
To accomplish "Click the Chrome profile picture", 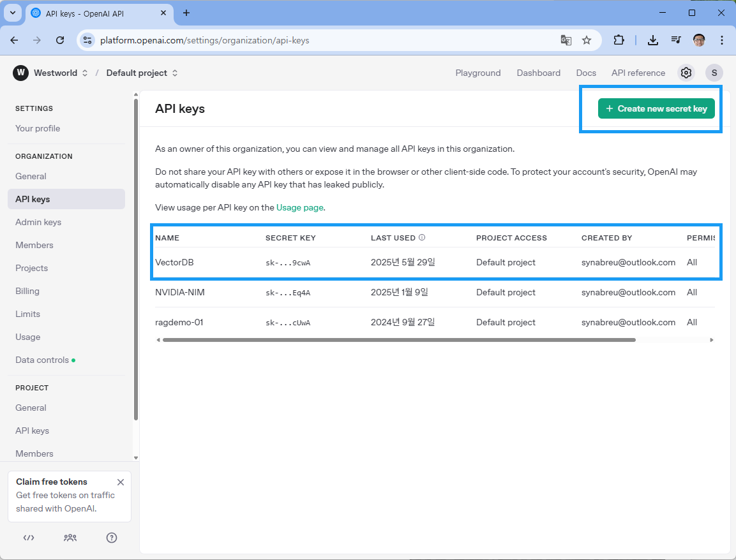I will [699, 40].
